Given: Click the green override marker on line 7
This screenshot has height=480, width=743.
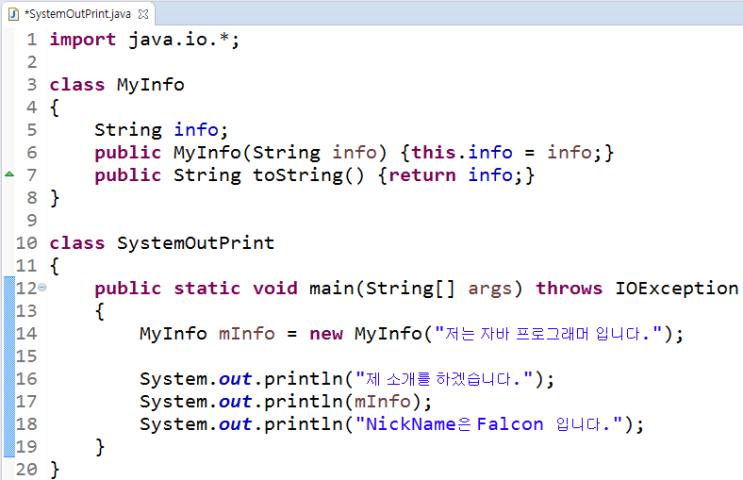Looking at the screenshot, I should point(9,174).
